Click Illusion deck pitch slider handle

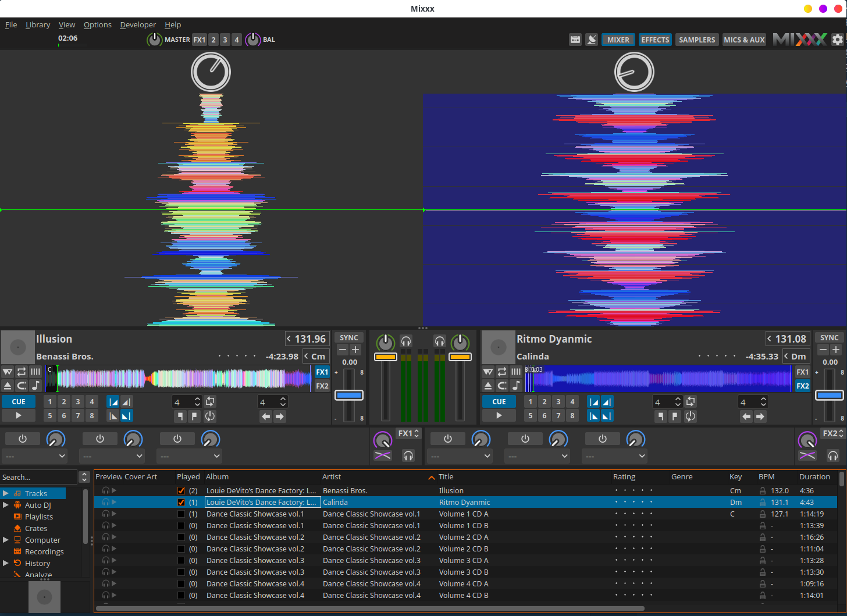click(349, 395)
